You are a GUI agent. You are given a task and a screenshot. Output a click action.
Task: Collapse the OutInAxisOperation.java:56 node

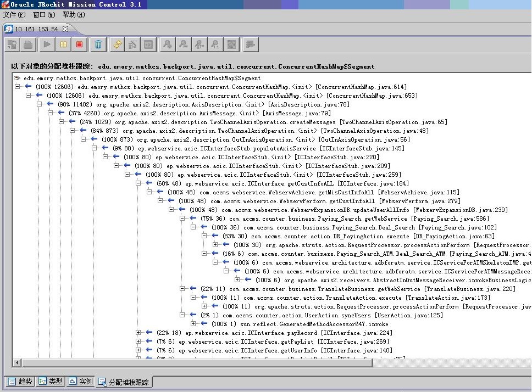pos(83,139)
